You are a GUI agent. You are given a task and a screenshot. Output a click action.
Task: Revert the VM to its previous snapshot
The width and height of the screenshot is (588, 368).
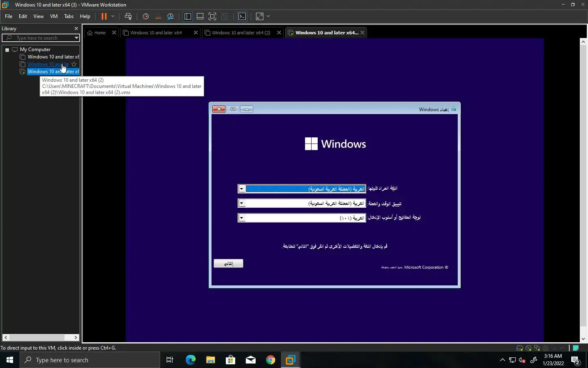158,16
